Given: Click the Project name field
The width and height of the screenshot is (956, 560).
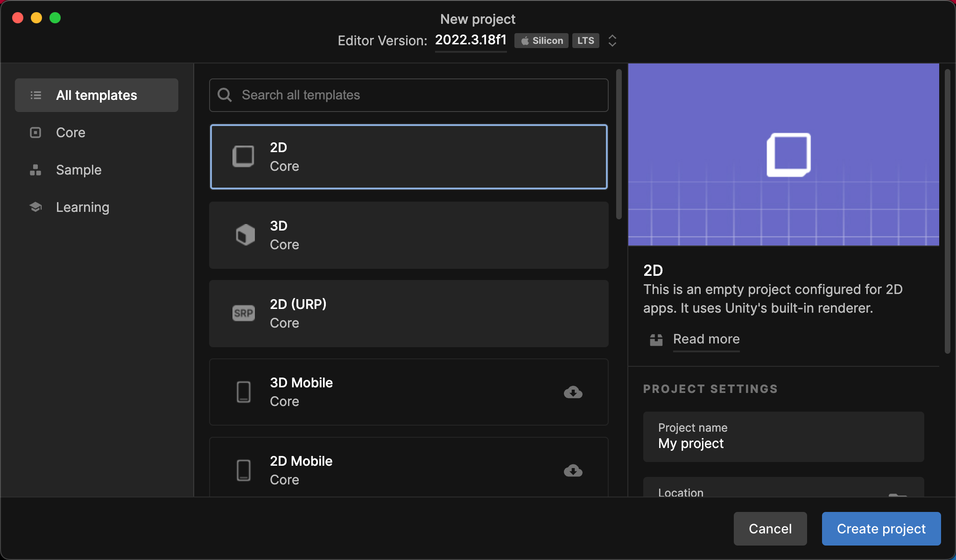Looking at the screenshot, I should [x=783, y=437].
